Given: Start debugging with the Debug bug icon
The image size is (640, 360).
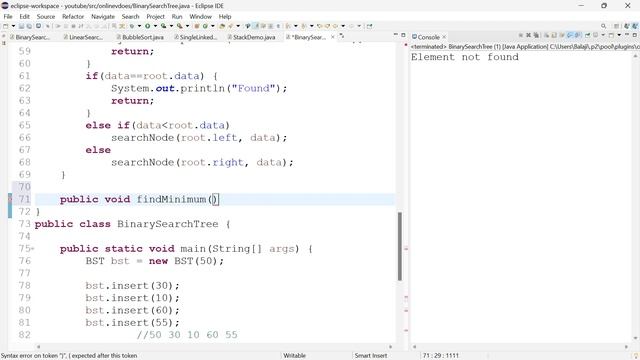Looking at the screenshot, I should pos(132,26).
